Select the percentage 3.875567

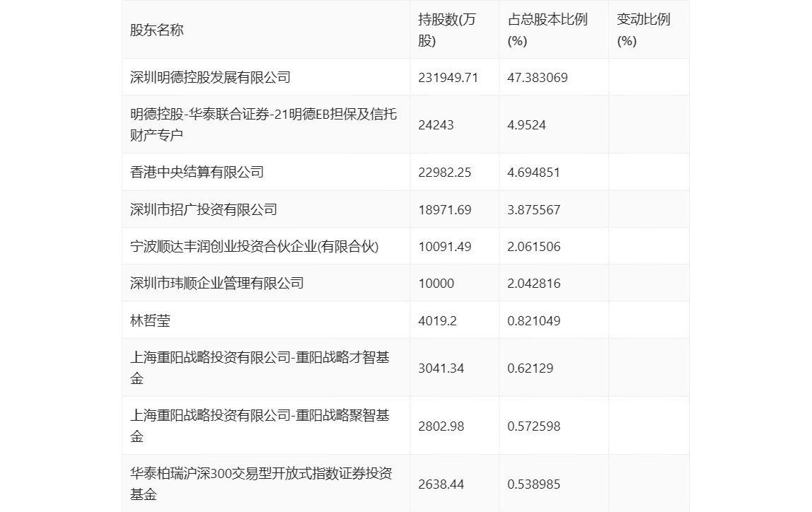point(534,209)
